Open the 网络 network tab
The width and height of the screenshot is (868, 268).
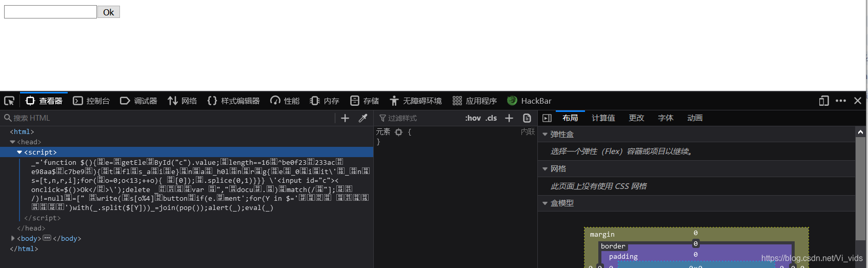pos(182,101)
